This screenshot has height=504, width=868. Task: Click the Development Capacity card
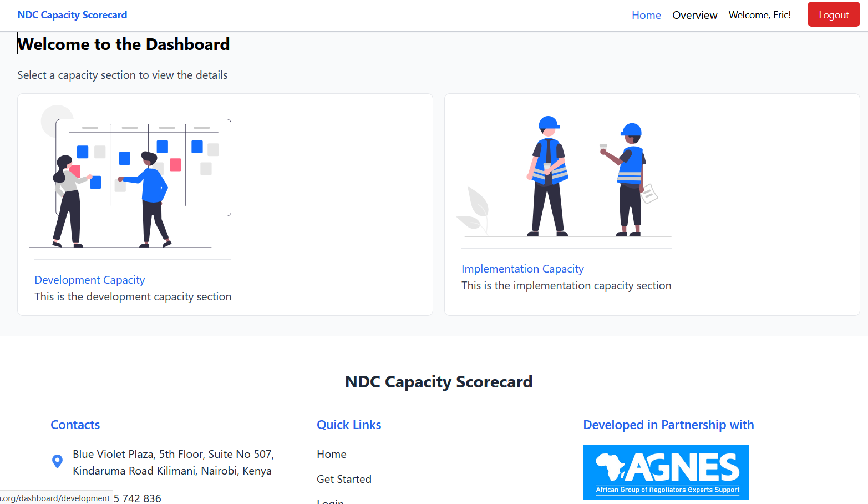click(225, 204)
